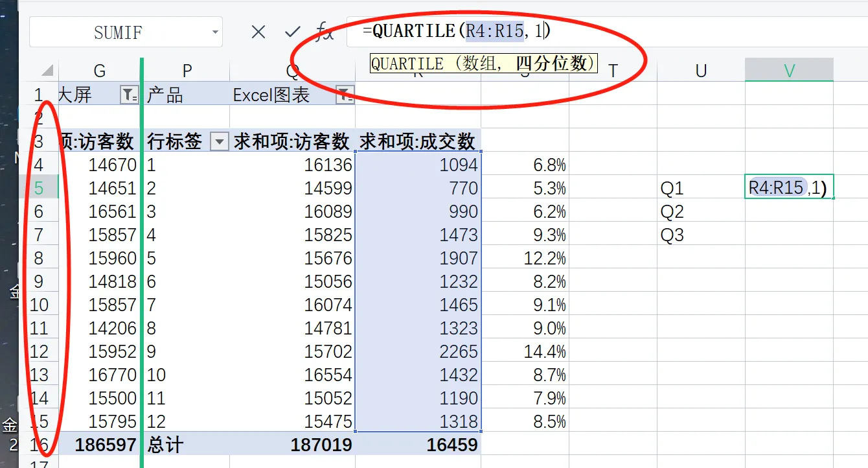Select the cell with value 770
This screenshot has height=468, width=868.
(418, 188)
